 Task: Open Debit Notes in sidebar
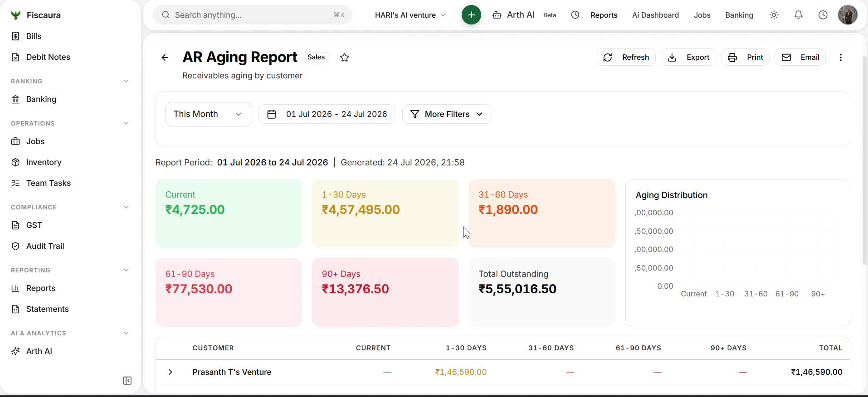(48, 57)
